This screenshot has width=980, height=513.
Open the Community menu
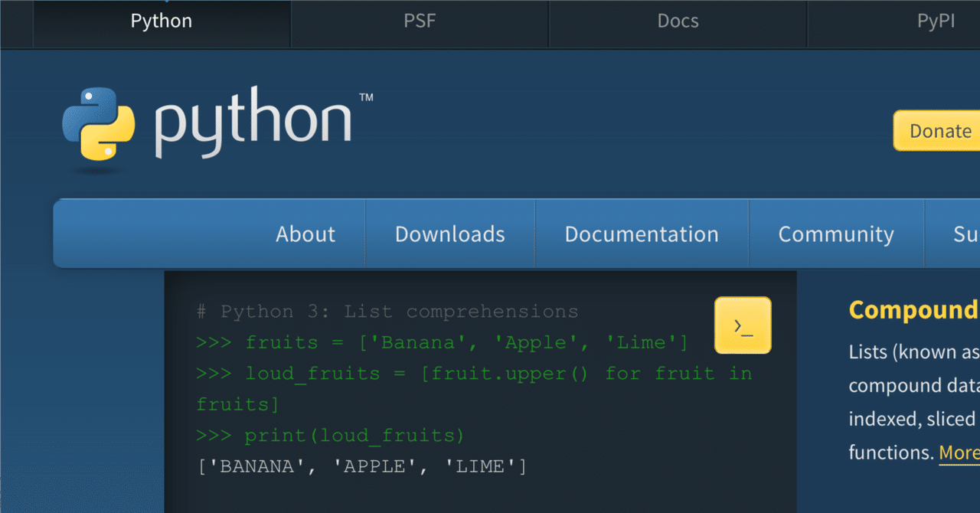[835, 234]
